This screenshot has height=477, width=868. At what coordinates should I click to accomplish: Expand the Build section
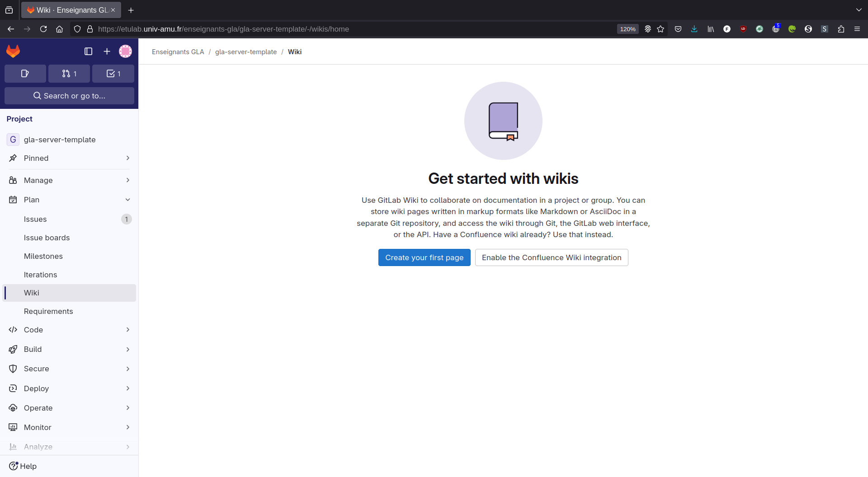69,349
